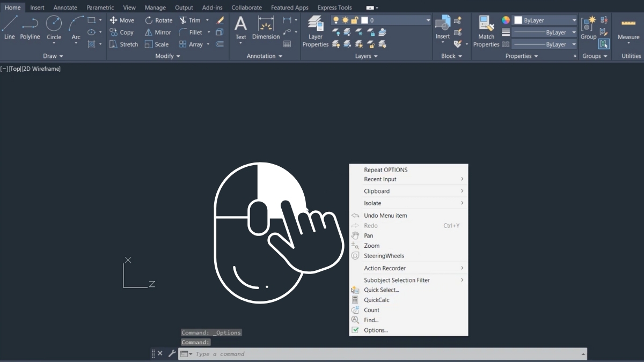Choose the Circle tool
The width and height of the screenshot is (644, 362).
tap(54, 28)
